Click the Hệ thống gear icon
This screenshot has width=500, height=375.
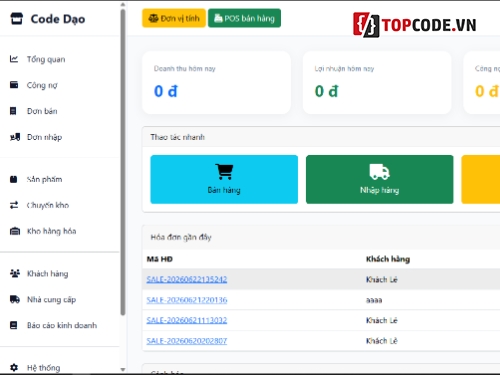(x=14, y=367)
